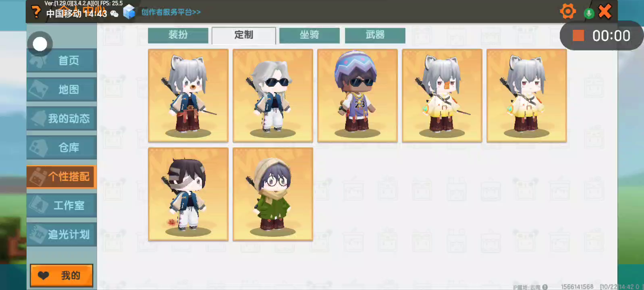Open the 创作者服务平台 link
The image size is (644, 290).
tap(171, 12)
